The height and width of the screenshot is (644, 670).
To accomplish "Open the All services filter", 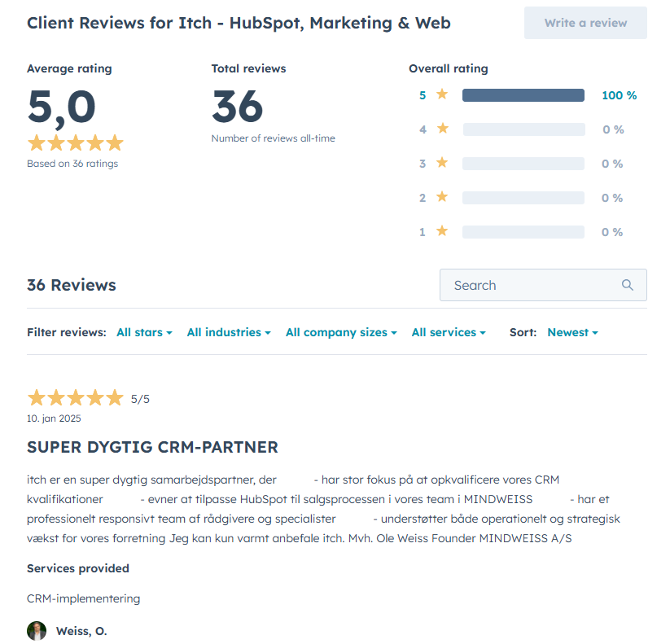I will (x=448, y=332).
